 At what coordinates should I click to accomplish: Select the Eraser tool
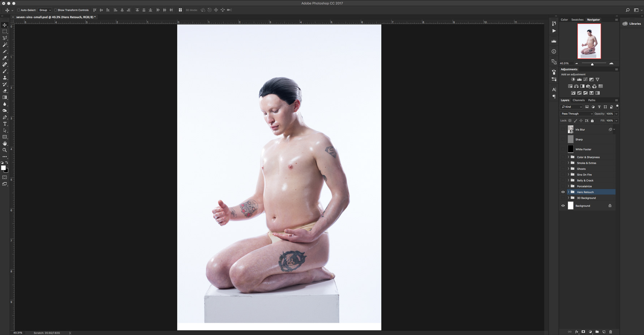tap(5, 91)
